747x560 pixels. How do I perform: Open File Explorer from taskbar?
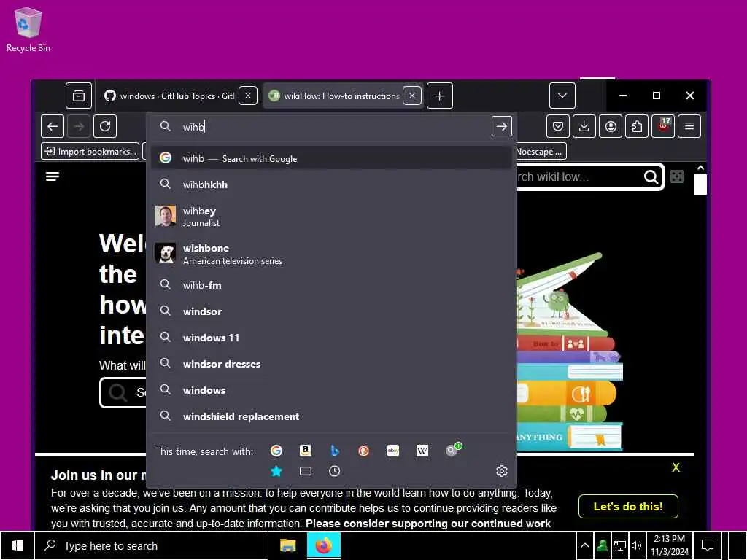tap(287, 545)
